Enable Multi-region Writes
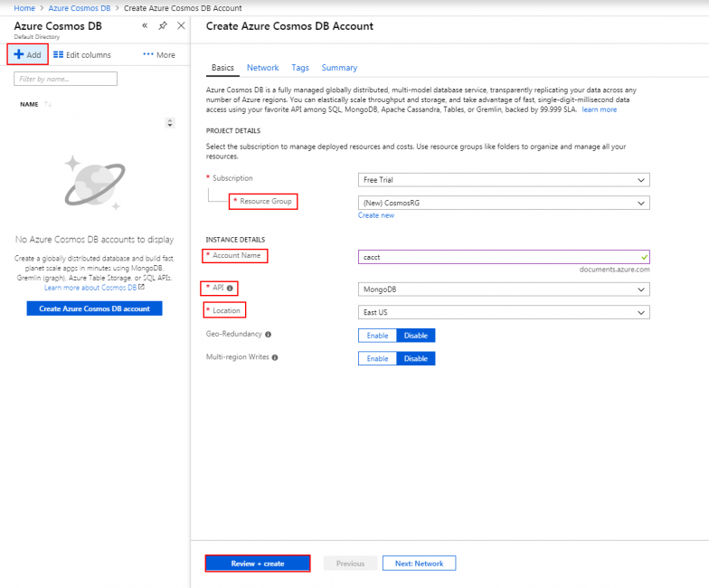This screenshot has height=588, width=709. pos(377,358)
